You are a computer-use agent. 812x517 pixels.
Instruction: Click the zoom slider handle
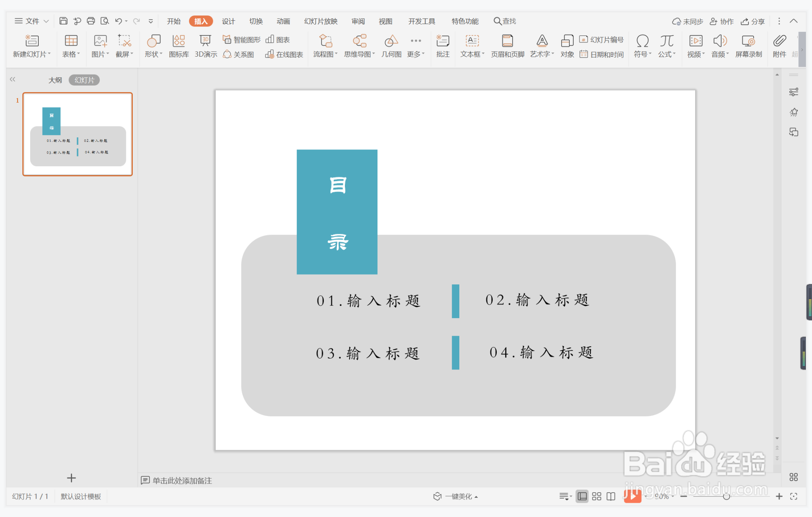coord(726,496)
